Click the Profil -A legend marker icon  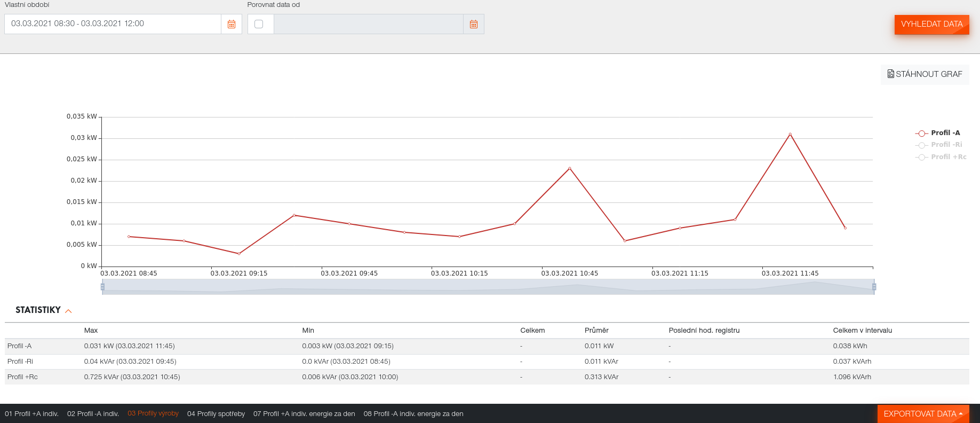(921, 133)
